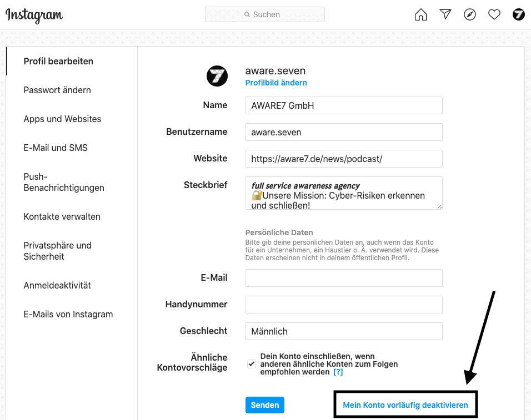Open Apps und Websites settings
531x420 pixels.
tap(62, 119)
